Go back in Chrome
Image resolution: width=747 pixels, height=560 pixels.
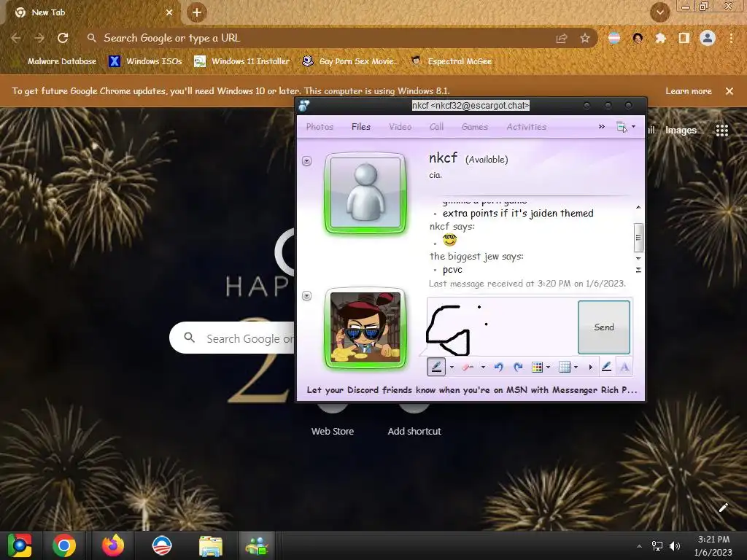(x=16, y=38)
